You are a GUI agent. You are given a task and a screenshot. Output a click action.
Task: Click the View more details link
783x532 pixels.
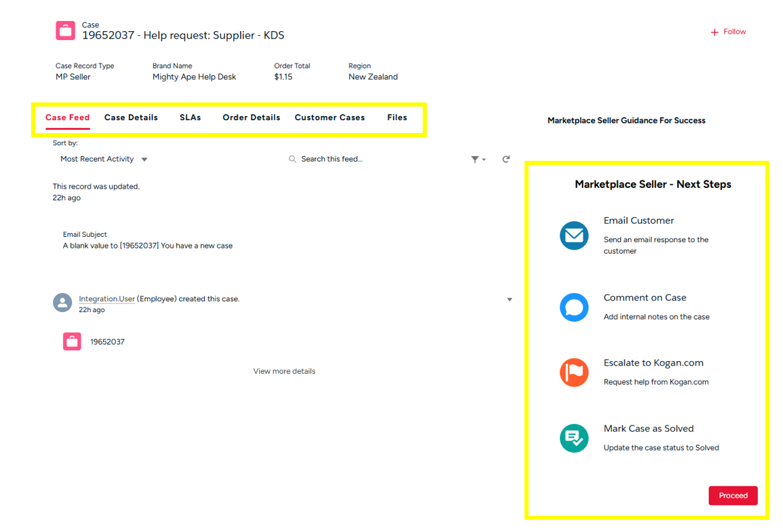coord(284,371)
